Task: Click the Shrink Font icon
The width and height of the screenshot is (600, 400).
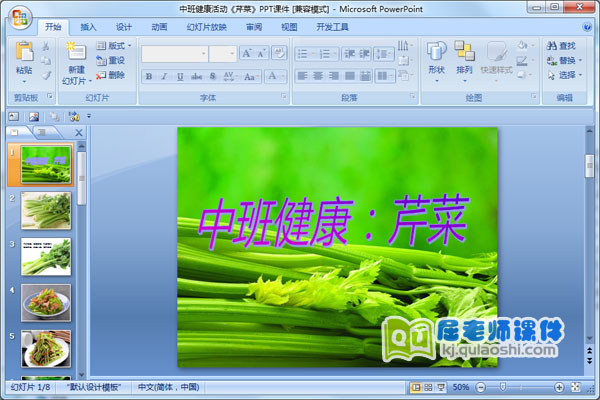Action: click(261, 53)
